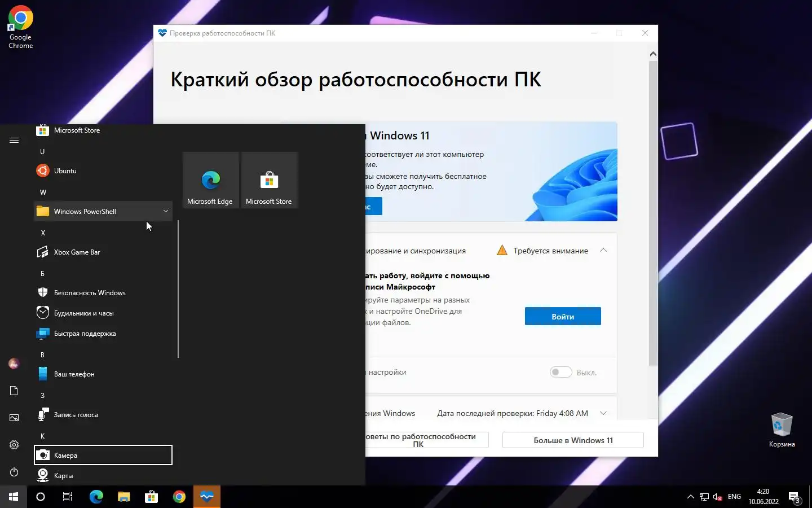Expand the Windows PowerShell folder
This screenshot has height=508, width=812.
click(103, 212)
